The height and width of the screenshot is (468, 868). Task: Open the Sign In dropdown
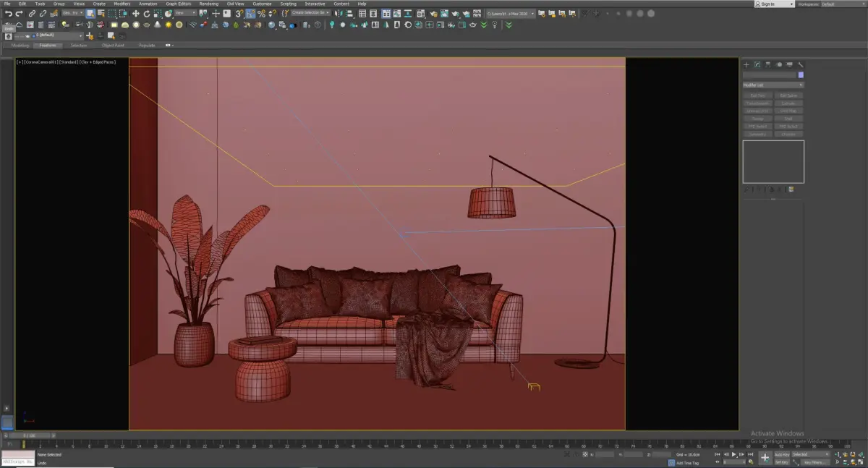coord(774,4)
